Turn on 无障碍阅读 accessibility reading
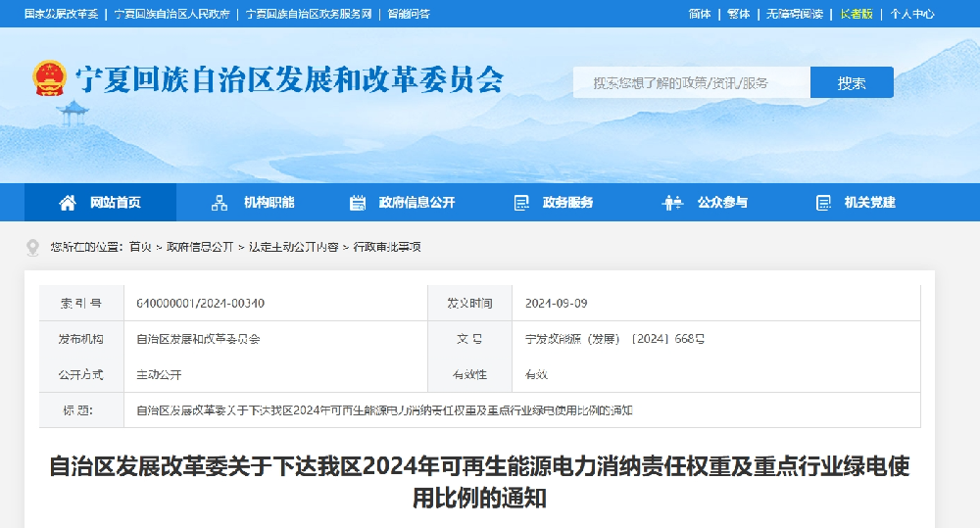 point(794,14)
